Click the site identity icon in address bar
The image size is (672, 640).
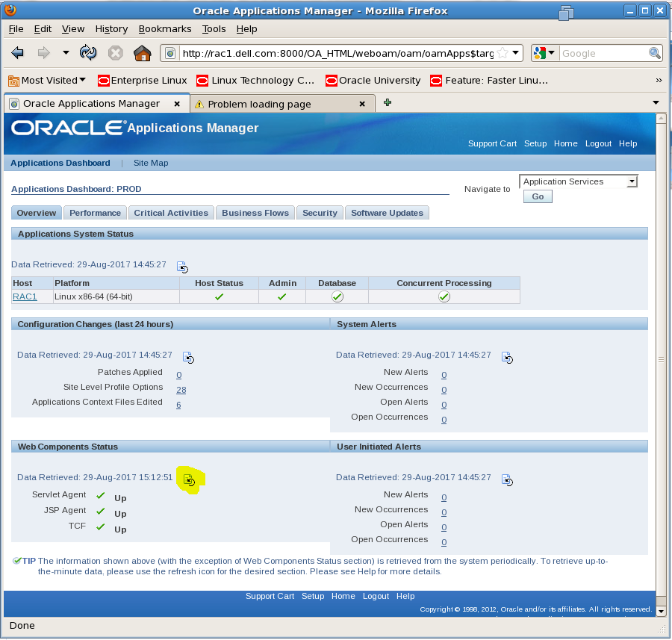point(170,53)
